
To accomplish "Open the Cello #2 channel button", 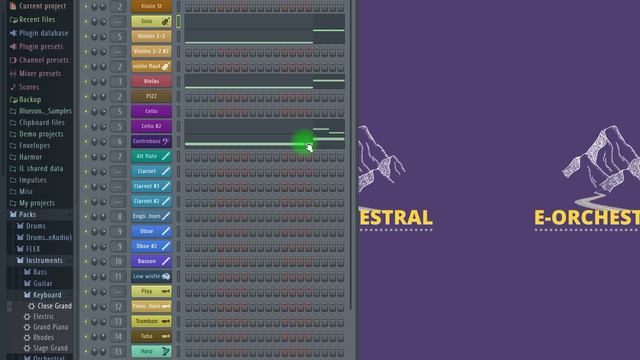I will click(x=151, y=126).
